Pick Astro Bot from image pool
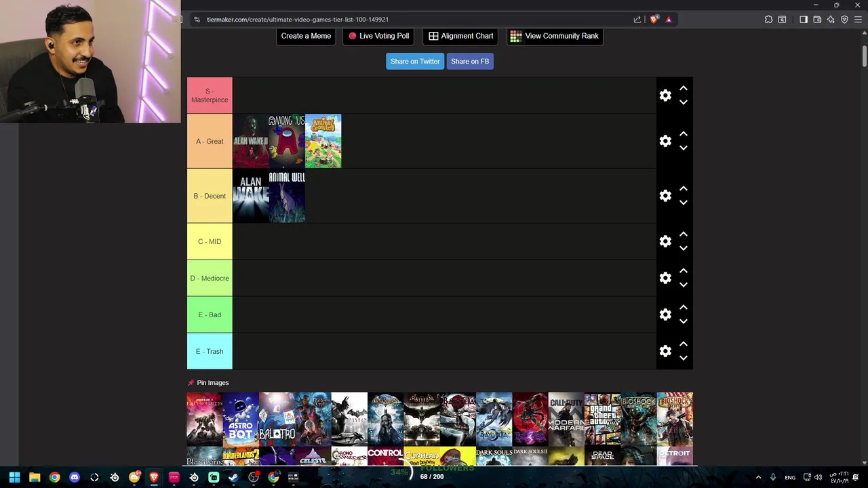 click(x=241, y=419)
